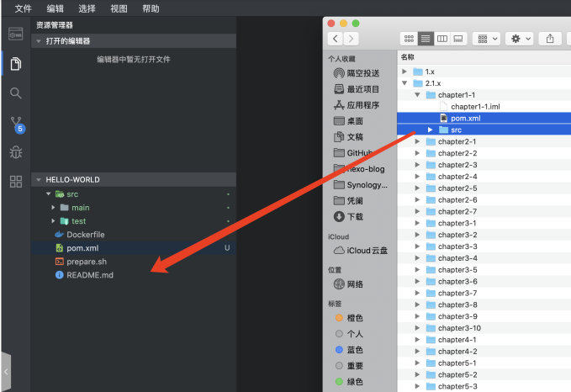
Task: Open README.md in explorer tree
Action: coord(134,275)
